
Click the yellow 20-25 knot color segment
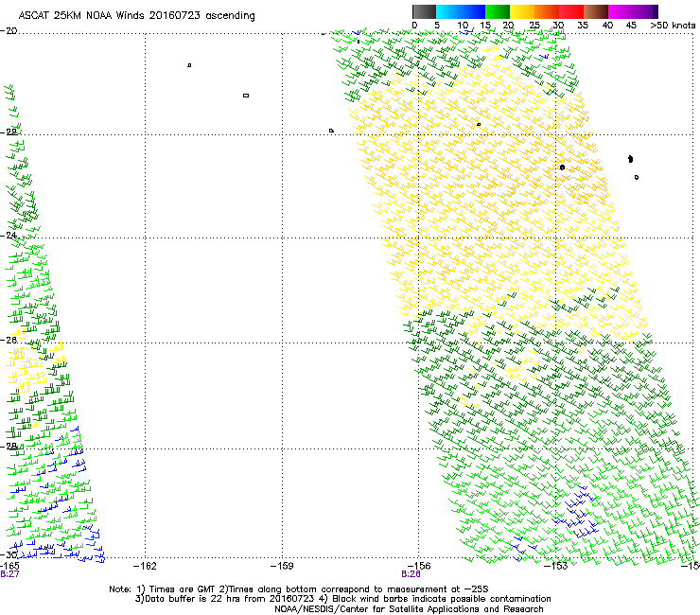click(x=522, y=11)
